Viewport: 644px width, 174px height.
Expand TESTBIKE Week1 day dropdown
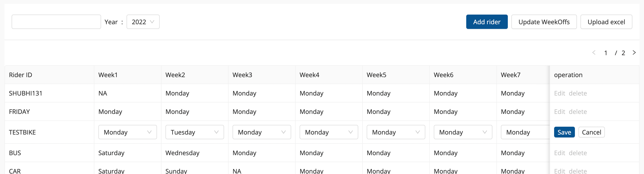pos(127,132)
